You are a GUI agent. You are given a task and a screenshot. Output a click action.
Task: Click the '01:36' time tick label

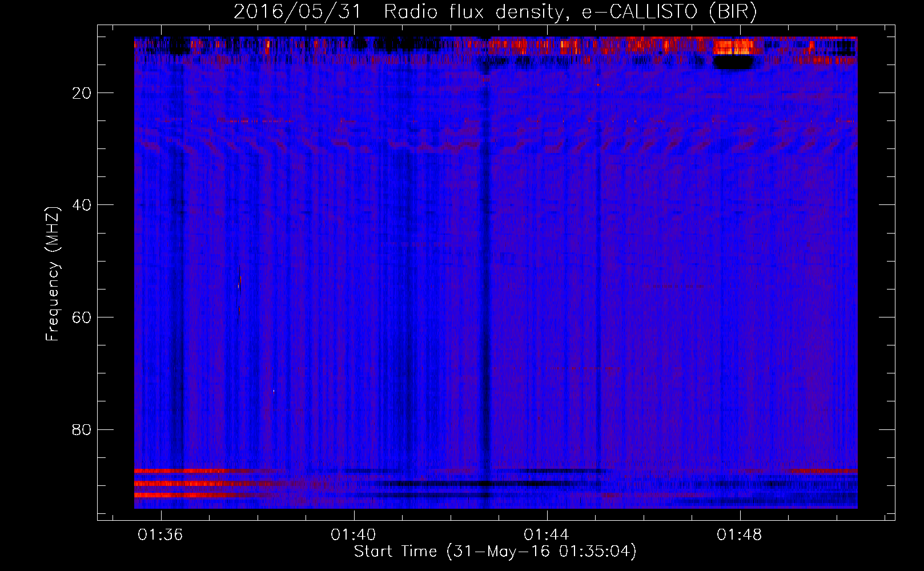(x=160, y=535)
